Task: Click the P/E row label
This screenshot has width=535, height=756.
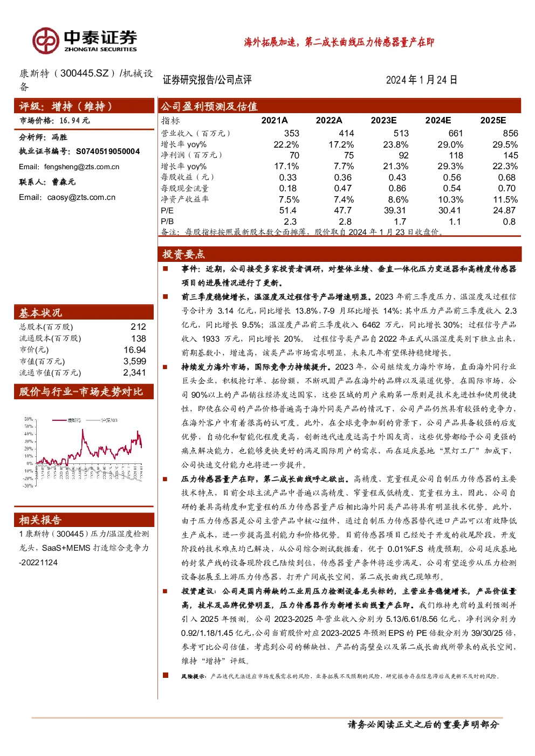Action: (167, 211)
